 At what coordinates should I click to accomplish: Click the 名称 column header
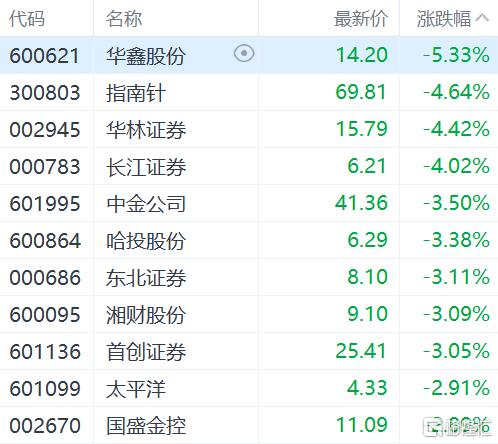tap(124, 19)
